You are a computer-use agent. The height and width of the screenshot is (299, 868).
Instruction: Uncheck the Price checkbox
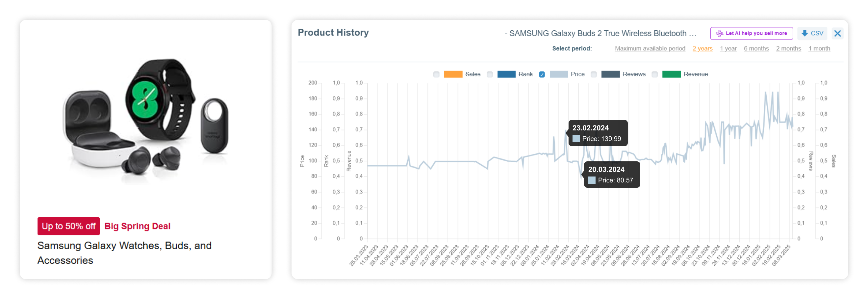pos(542,74)
